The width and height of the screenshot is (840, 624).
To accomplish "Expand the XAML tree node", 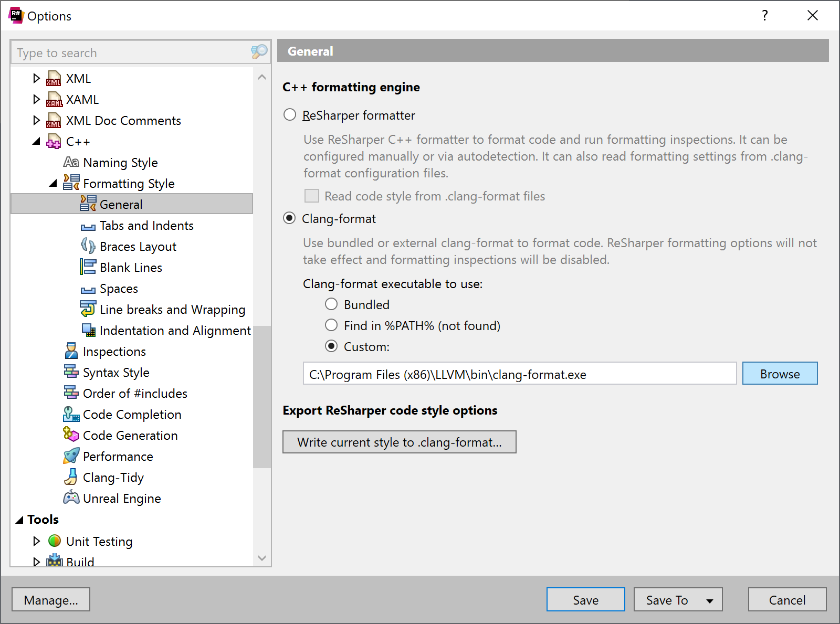I will [36, 99].
